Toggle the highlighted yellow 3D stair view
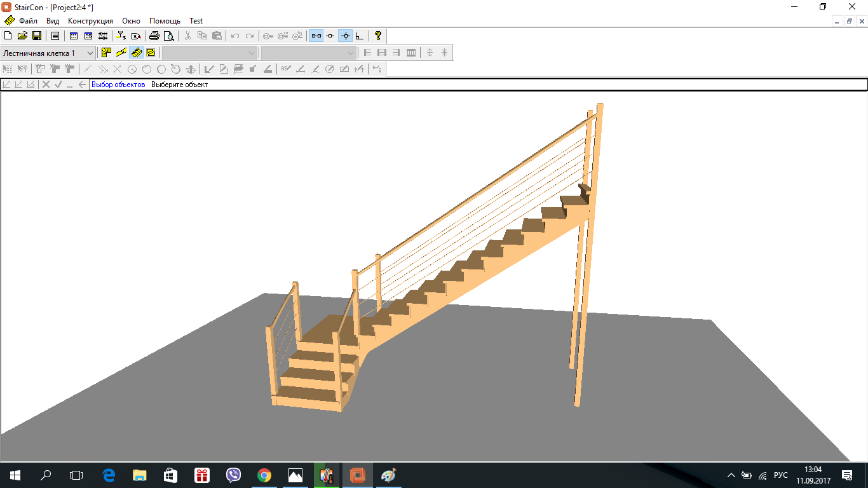Screen dimensions: 868x488 [x=136, y=53]
